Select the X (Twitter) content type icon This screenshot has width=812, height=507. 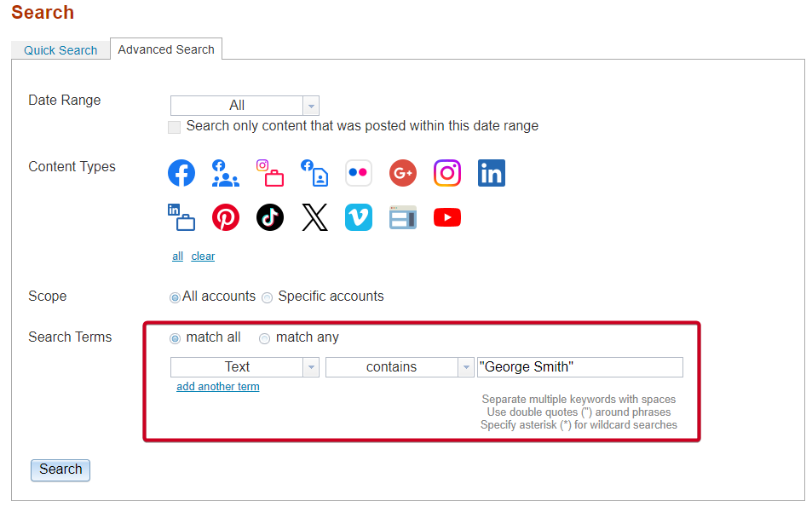click(314, 217)
